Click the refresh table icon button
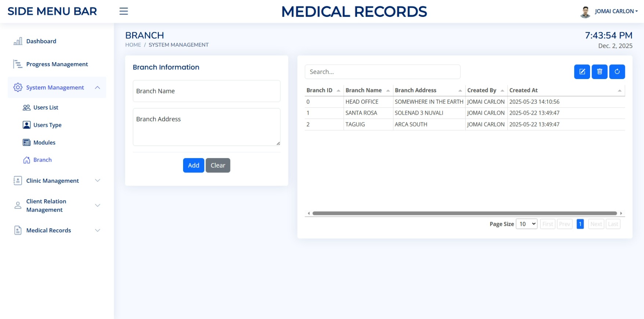This screenshot has width=644, height=319. (x=617, y=72)
